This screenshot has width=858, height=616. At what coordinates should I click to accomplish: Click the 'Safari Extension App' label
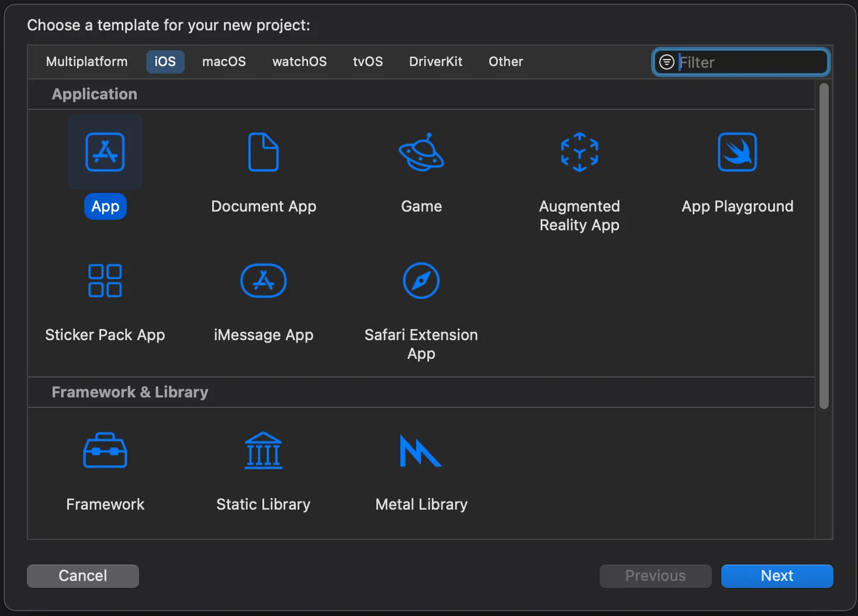click(421, 344)
